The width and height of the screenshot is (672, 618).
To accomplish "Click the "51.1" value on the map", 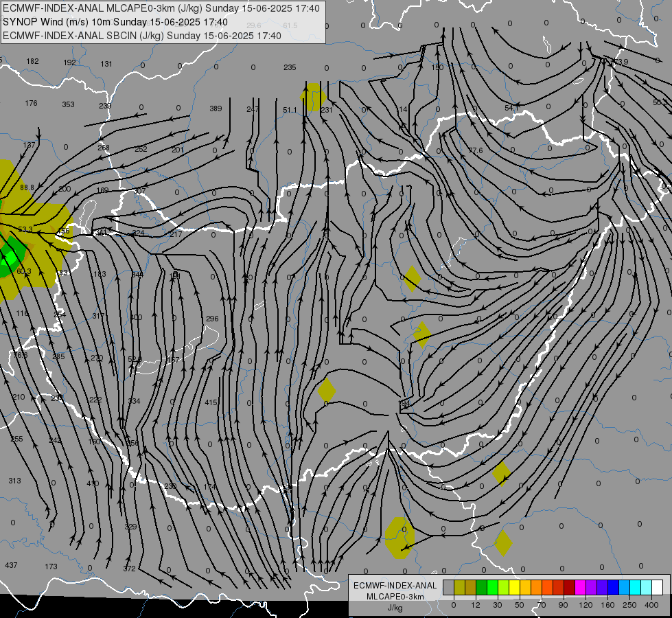I will click(290, 111).
